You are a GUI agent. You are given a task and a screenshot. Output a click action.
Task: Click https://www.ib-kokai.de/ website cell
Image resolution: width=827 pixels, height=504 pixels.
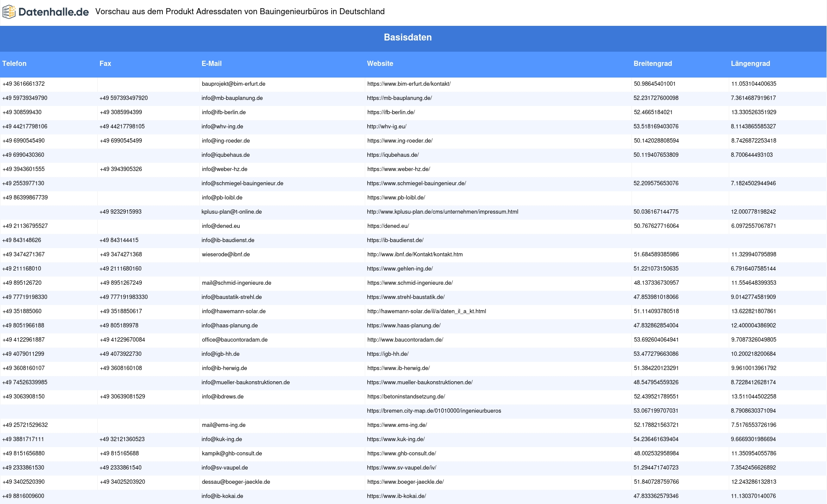[x=397, y=496]
